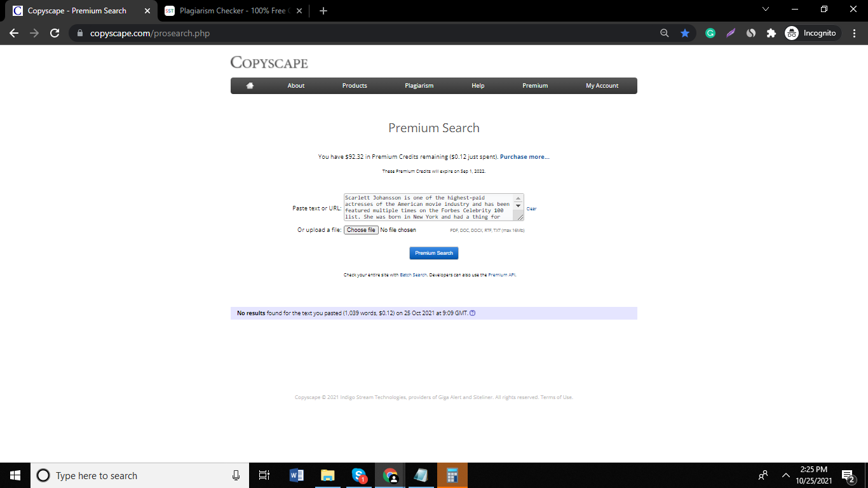This screenshot has width=868, height=488.
Task: Show hidden system tray icons
Action: click(786, 475)
